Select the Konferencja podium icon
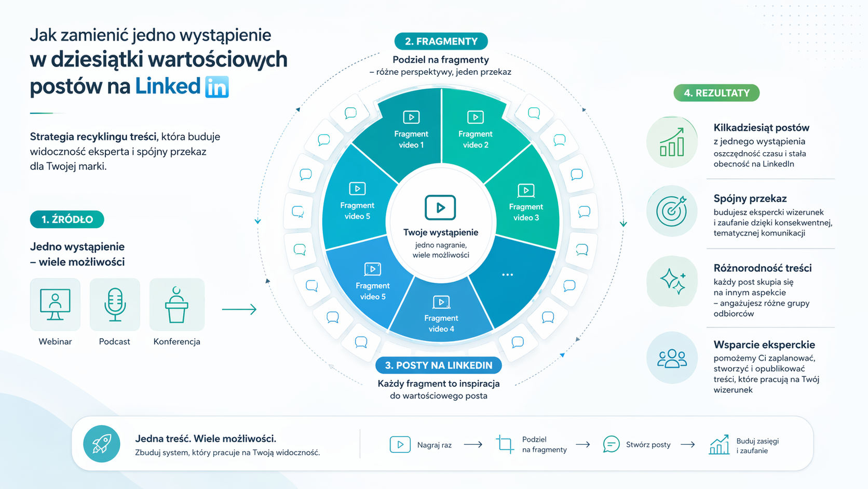This screenshot has width=868, height=489. [177, 306]
